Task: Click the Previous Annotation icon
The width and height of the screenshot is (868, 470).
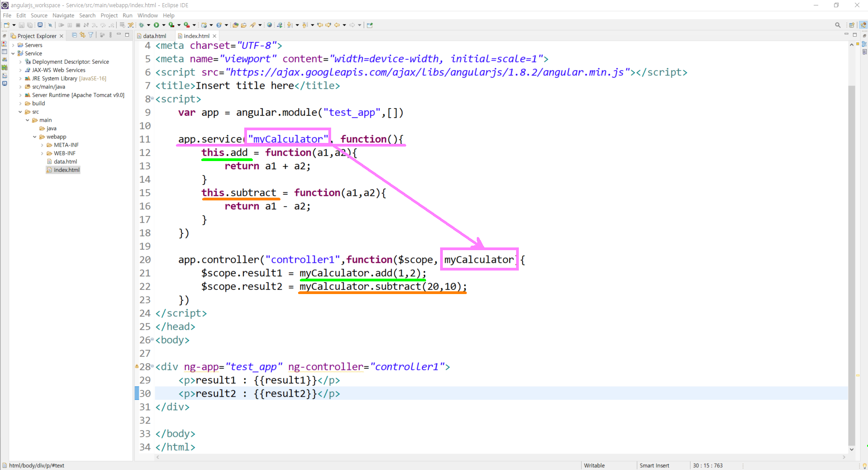Action: pos(305,25)
